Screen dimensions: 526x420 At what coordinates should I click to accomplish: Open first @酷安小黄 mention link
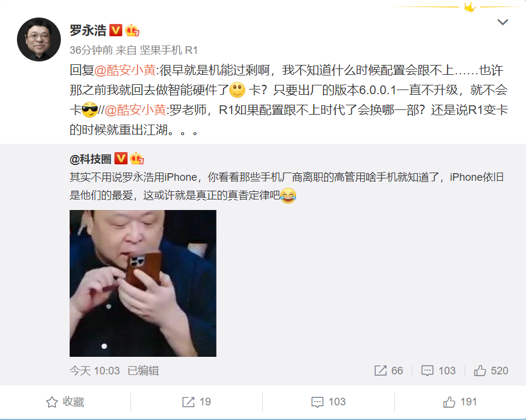click(125, 70)
